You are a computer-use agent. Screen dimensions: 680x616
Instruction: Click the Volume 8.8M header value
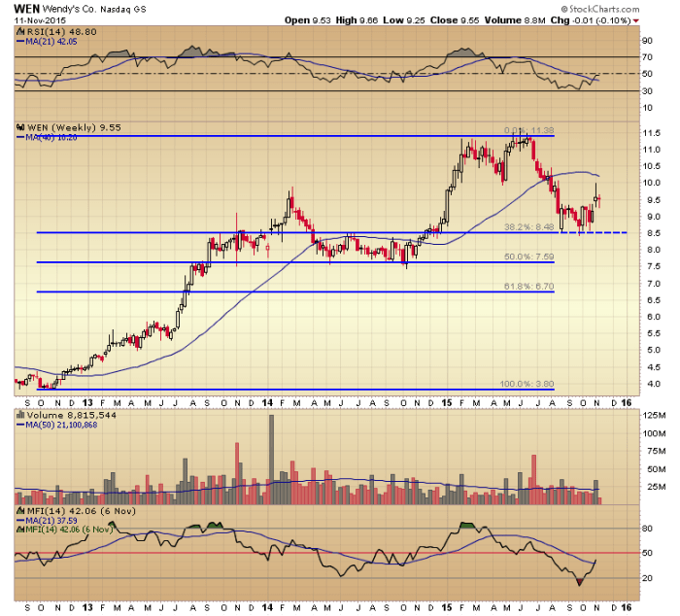coord(515,20)
